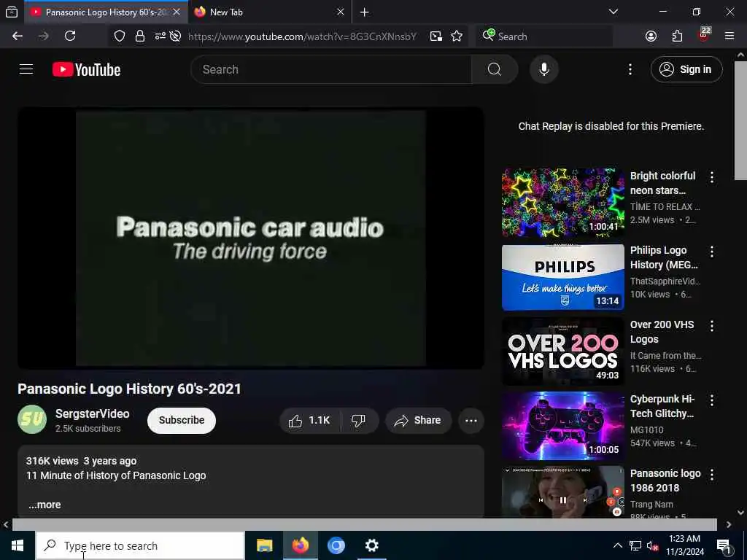Like the video (1.1K thumbs up)
Viewport: 747px width, 560px height.
309,421
